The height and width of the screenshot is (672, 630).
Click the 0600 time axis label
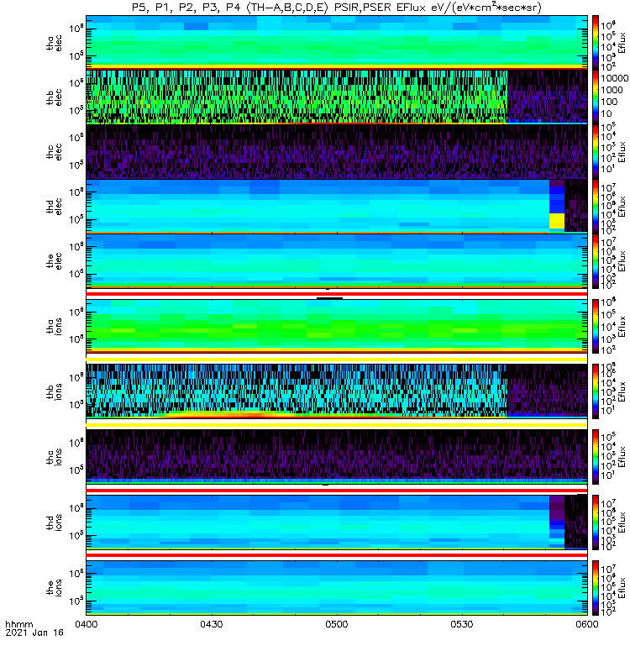[586, 624]
